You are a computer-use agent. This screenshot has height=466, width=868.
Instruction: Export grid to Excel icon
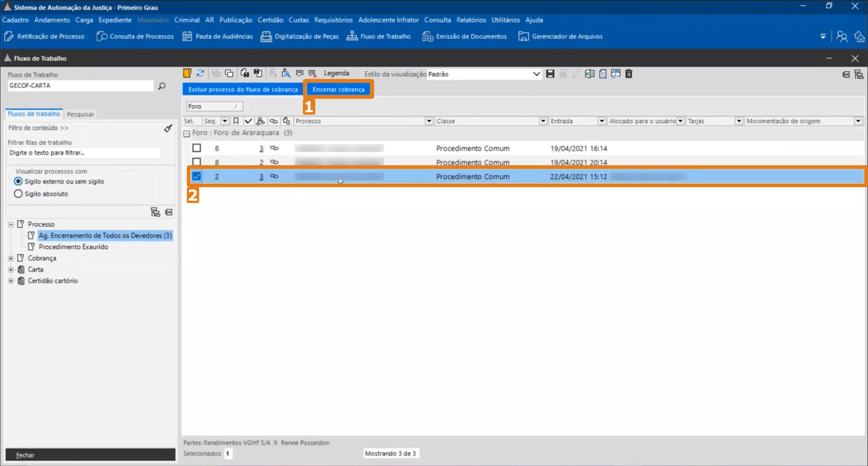tap(590, 74)
